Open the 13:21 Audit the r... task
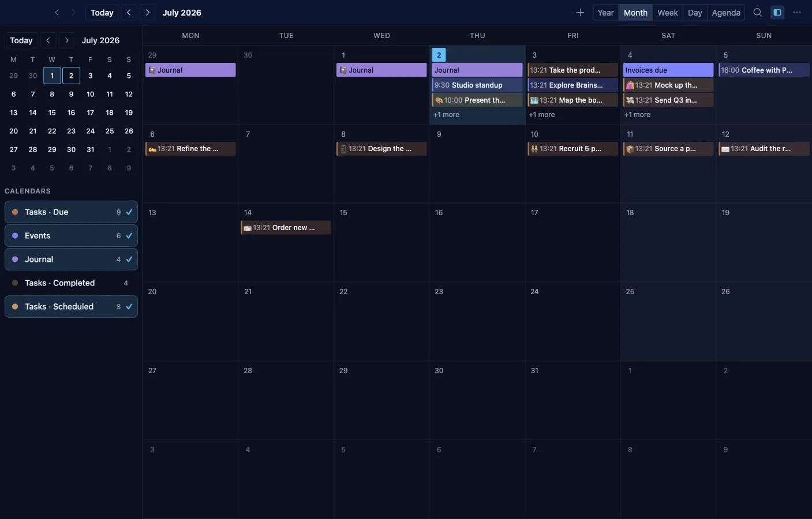812x519 pixels. coord(764,148)
